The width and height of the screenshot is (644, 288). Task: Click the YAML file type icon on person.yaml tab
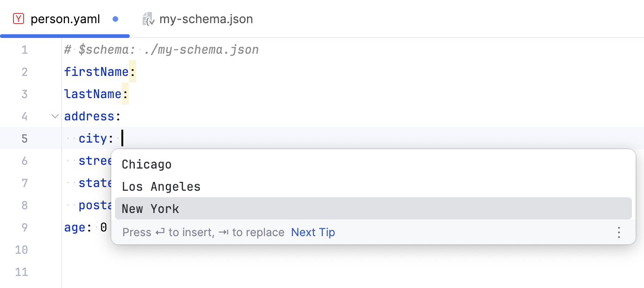click(18, 19)
